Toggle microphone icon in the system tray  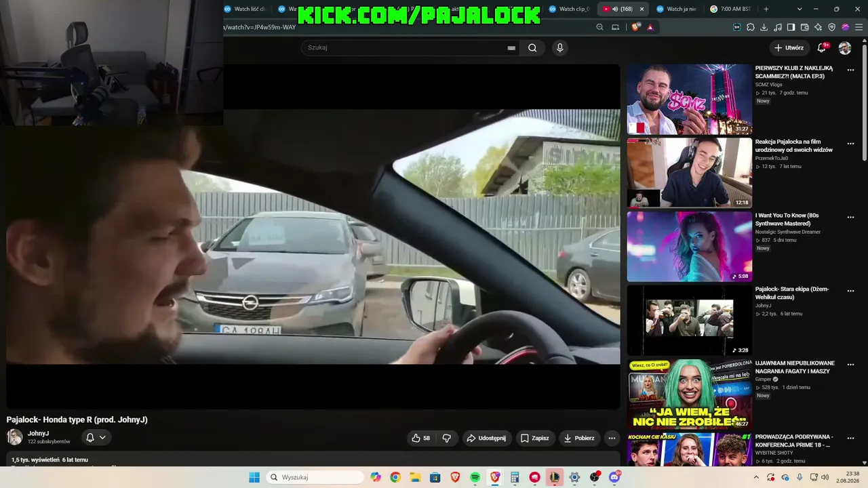tap(800, 477)
